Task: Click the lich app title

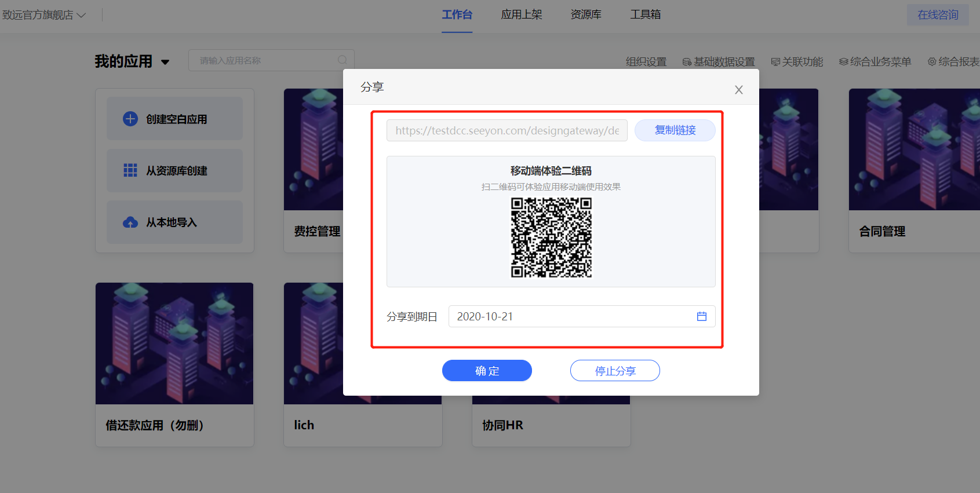Action: tap(304, 425)
